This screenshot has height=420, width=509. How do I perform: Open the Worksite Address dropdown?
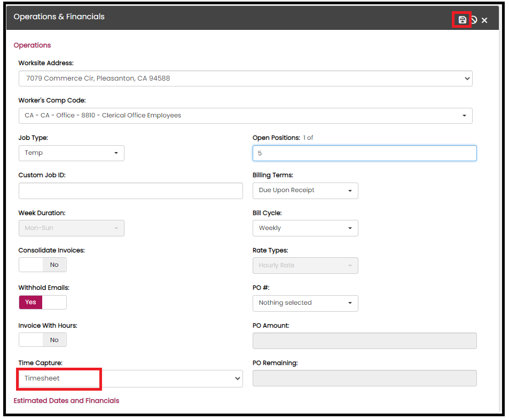click(x=245, y=78)
